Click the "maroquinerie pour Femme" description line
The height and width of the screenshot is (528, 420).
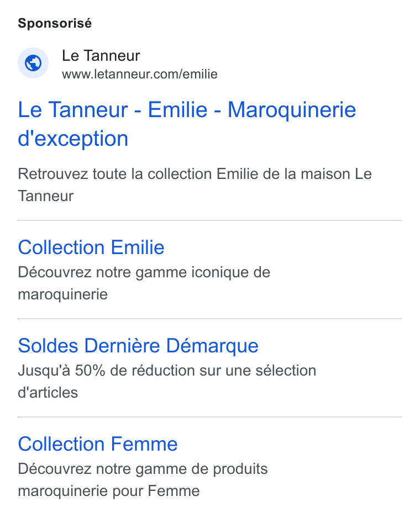point(109,491)
